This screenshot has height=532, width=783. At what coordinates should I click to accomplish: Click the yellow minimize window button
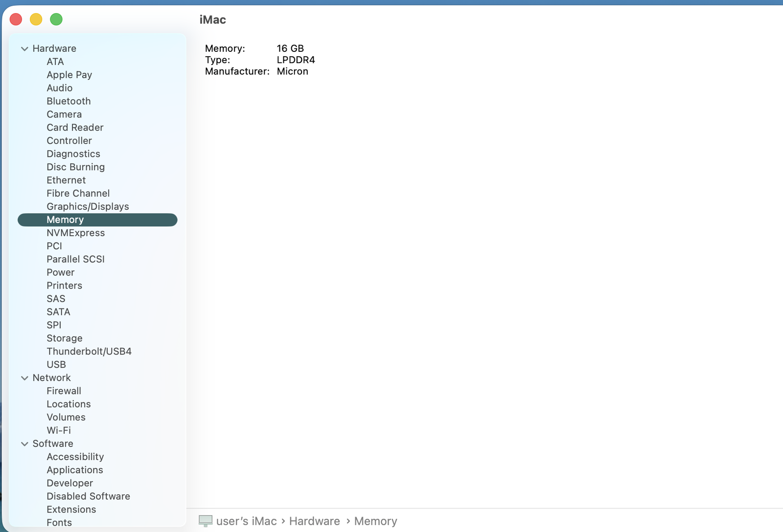point(36,20)
